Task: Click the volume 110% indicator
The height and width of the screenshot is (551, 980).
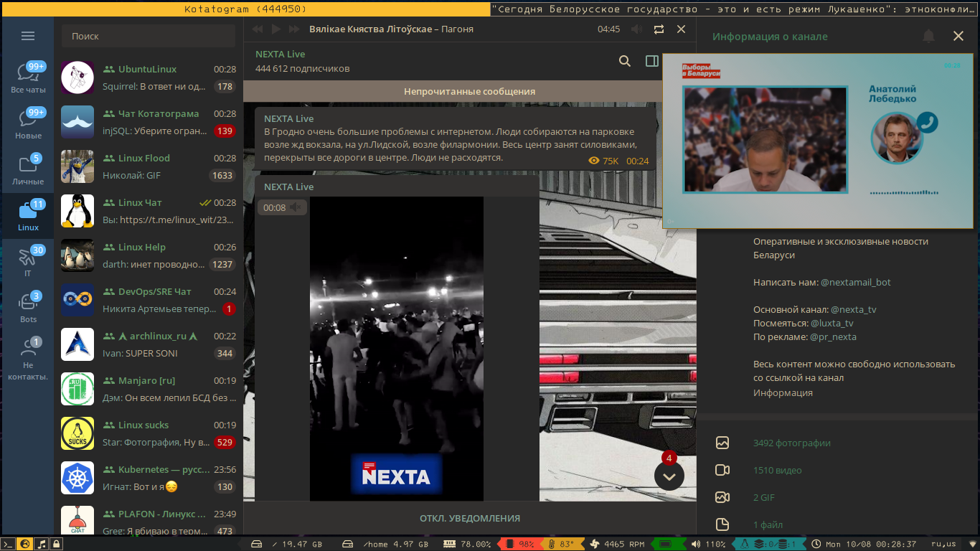Action: (710, 545)
